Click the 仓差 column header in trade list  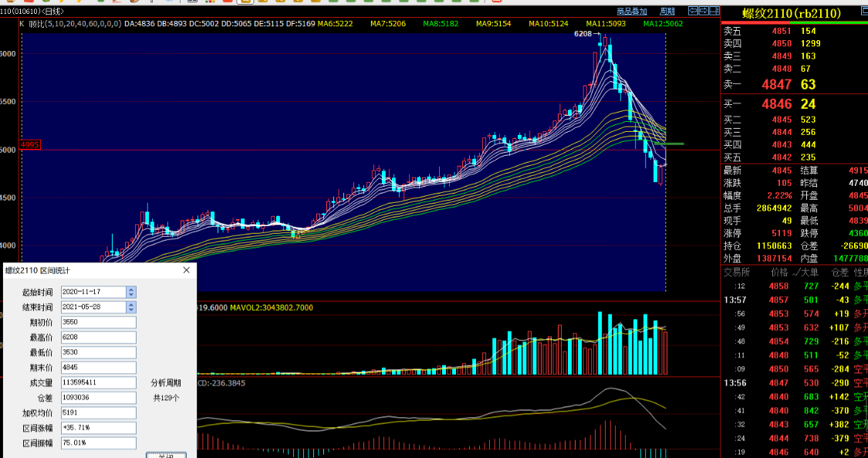[x=839, y=272]
